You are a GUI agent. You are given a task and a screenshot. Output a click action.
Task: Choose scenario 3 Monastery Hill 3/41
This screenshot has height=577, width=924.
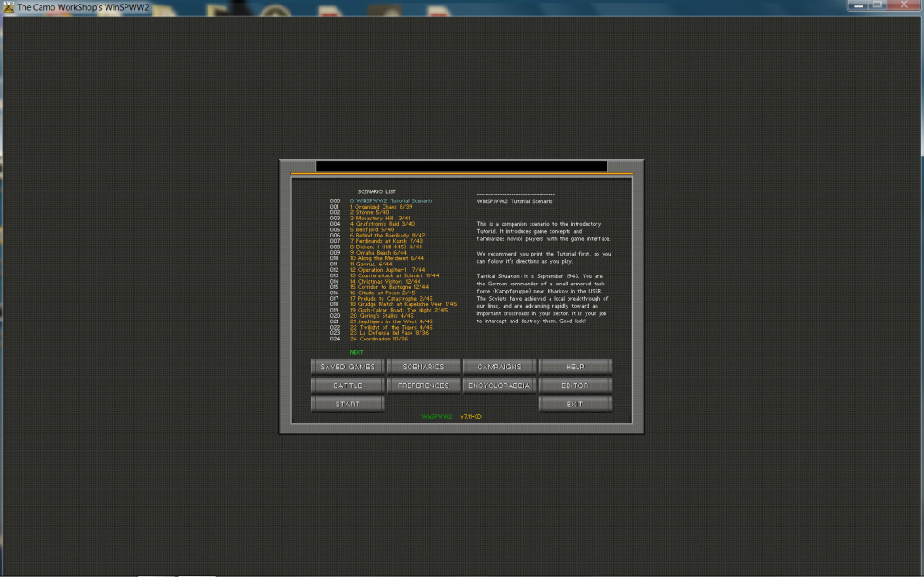tap(380, 219)
